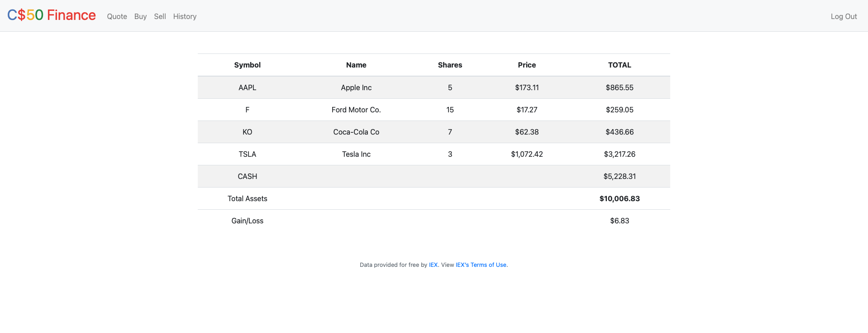Screen dimensions: 868x333
Task: Click Log Out in navbar
Action: click(x=844, y=16)
